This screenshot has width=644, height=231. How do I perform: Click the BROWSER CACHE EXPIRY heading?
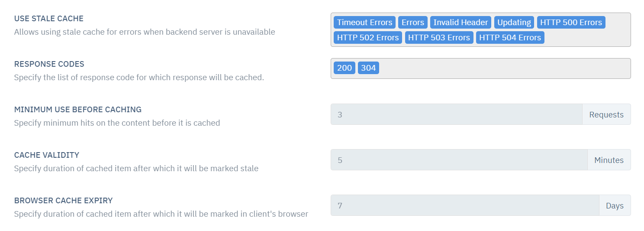[64, 201]
